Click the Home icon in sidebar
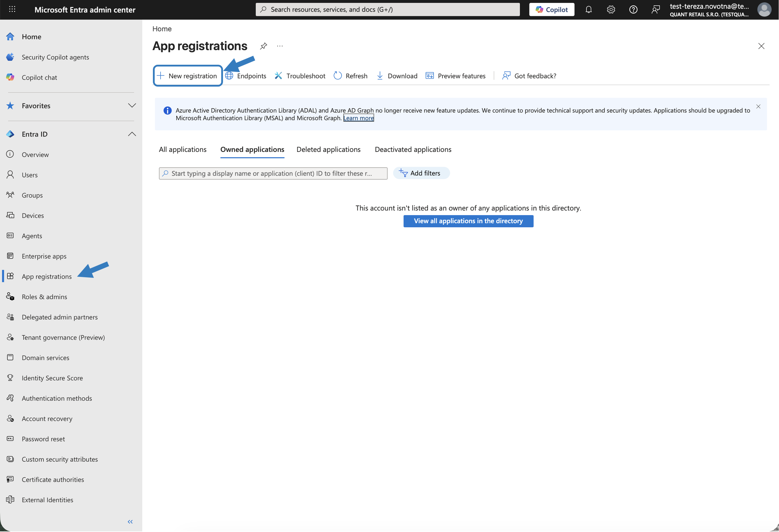 10,37
